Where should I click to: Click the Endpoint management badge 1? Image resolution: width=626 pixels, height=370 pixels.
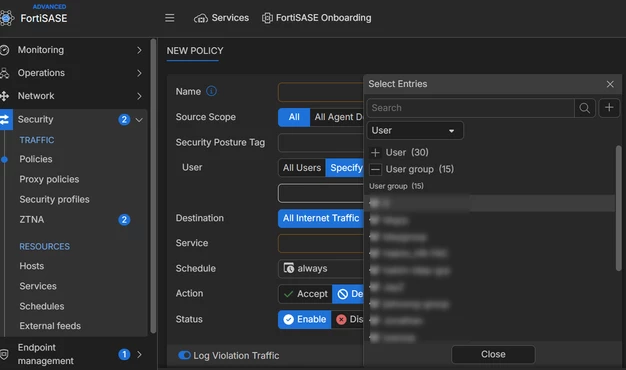point(124,354)
